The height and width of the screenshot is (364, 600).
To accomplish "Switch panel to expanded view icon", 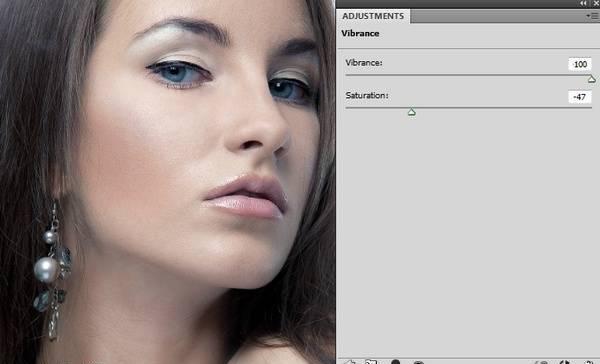I will tap(371, 362).
